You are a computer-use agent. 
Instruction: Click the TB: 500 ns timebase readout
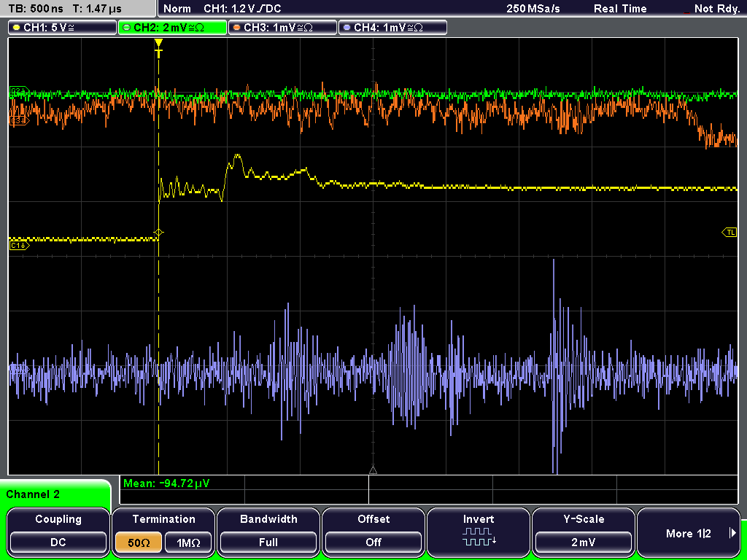tap(36, 9)
